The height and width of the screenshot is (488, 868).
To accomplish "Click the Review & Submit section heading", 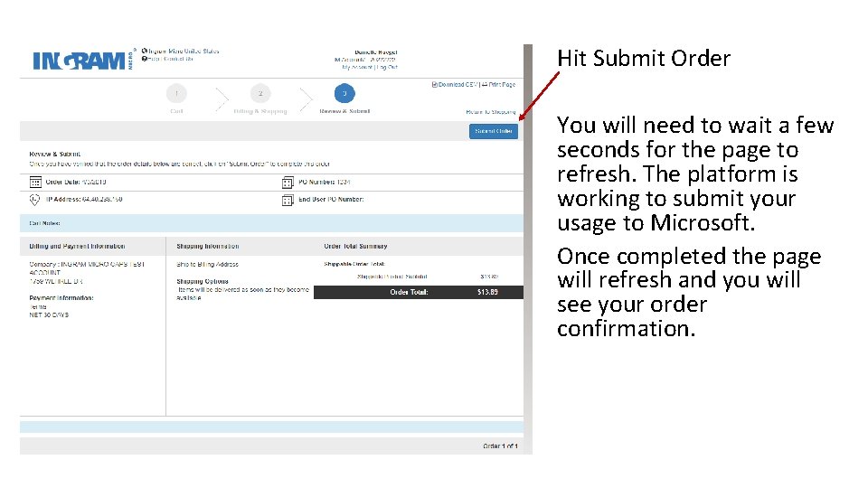I will pos(55,154).
